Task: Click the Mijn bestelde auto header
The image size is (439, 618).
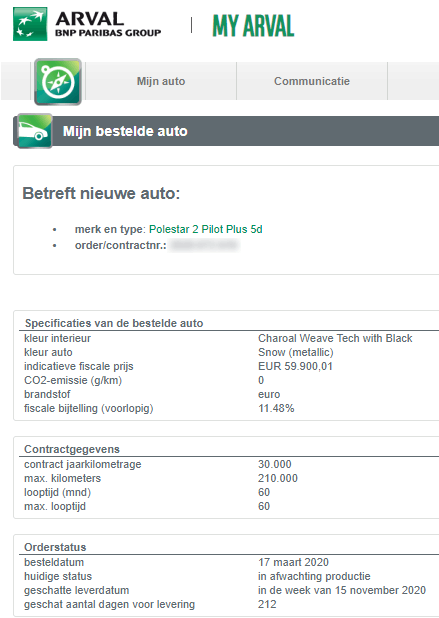Action: 125,131
